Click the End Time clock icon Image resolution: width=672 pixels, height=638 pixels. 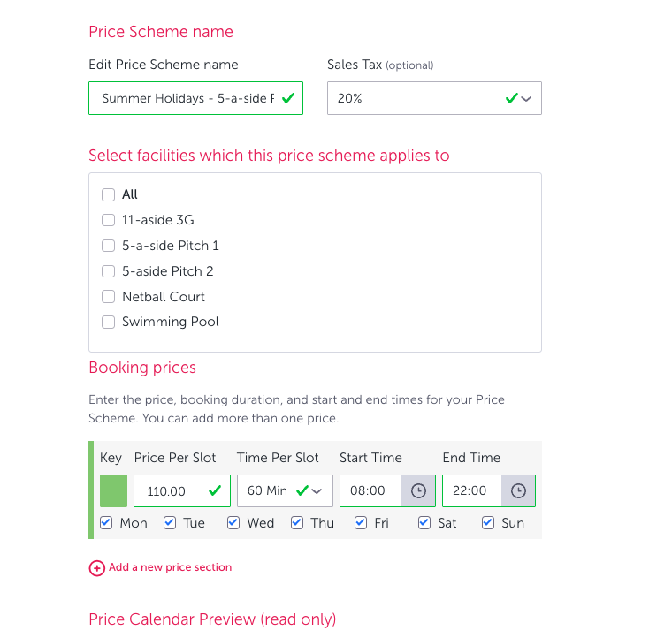click(x=518, y=490)
